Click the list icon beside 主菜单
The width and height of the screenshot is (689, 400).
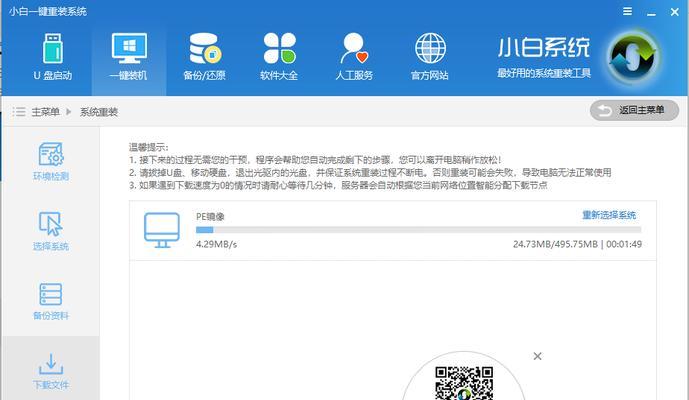pos(19,111)
